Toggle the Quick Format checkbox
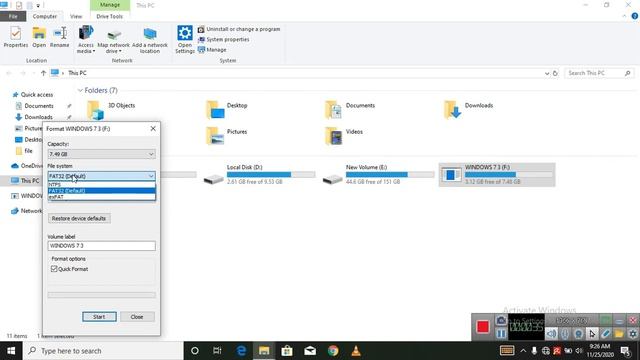 click(54, 269)
